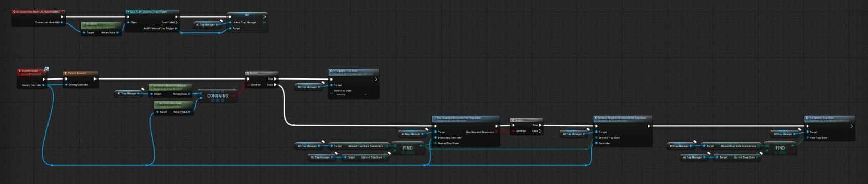
Task: Click the False pin on the Branch after Parent: Interact
Action: [275, 85]
